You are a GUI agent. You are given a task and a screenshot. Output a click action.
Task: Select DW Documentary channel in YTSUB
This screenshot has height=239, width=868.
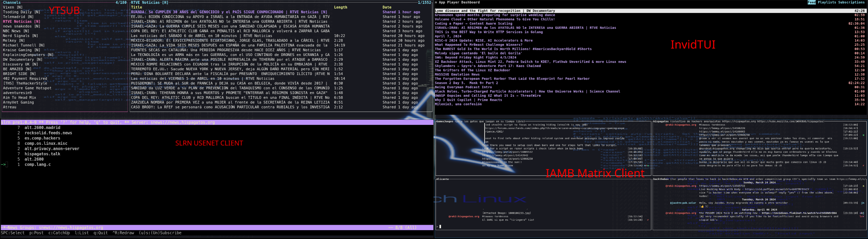(x=22, y=59)
